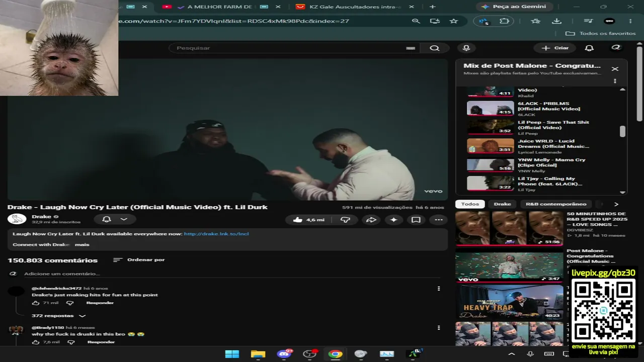Like clehendricks3472's comment
The image size is (644, 362).
(x=36, y=303)
